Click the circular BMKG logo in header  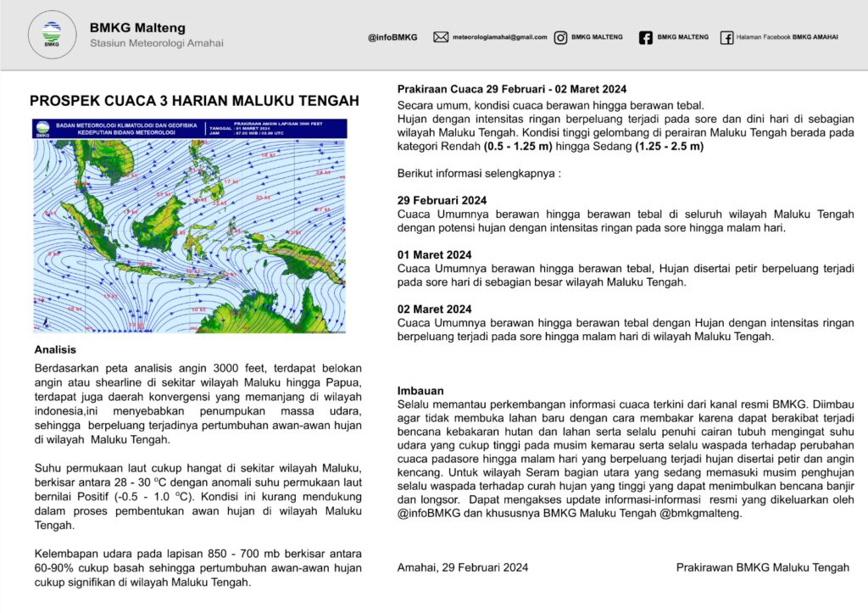point(53,35)
